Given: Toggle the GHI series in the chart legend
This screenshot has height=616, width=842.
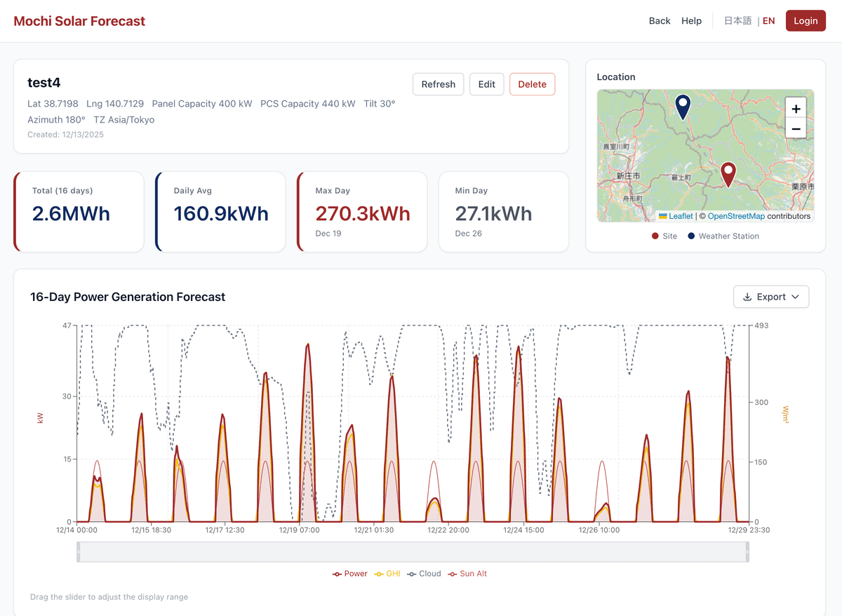Looking at the screenshot, I should (387, 573).
